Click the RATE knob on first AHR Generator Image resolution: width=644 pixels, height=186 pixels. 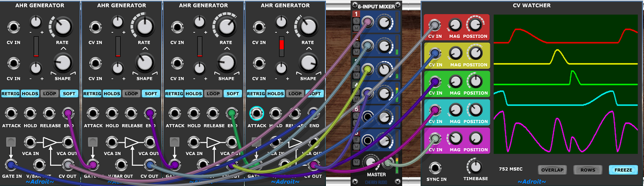62,26
